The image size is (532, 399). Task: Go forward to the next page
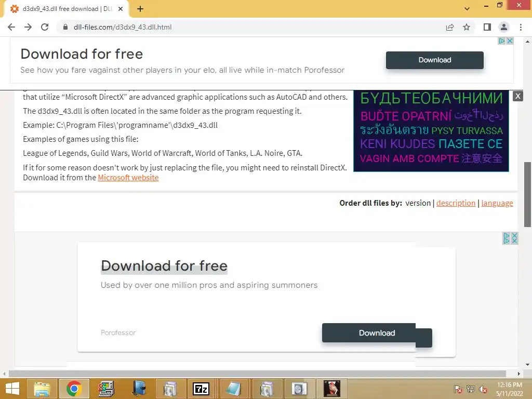pos(28,27)
